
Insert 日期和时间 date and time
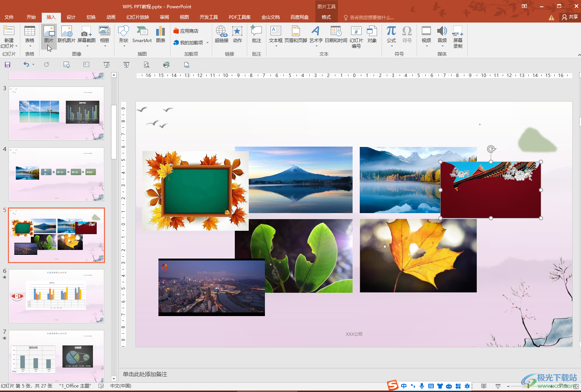(336, 35)
